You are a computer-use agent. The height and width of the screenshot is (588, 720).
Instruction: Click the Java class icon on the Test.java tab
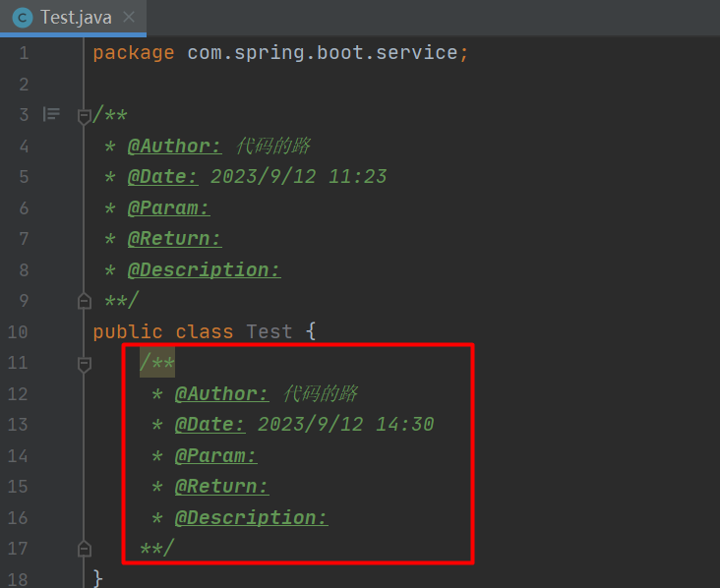23,18
